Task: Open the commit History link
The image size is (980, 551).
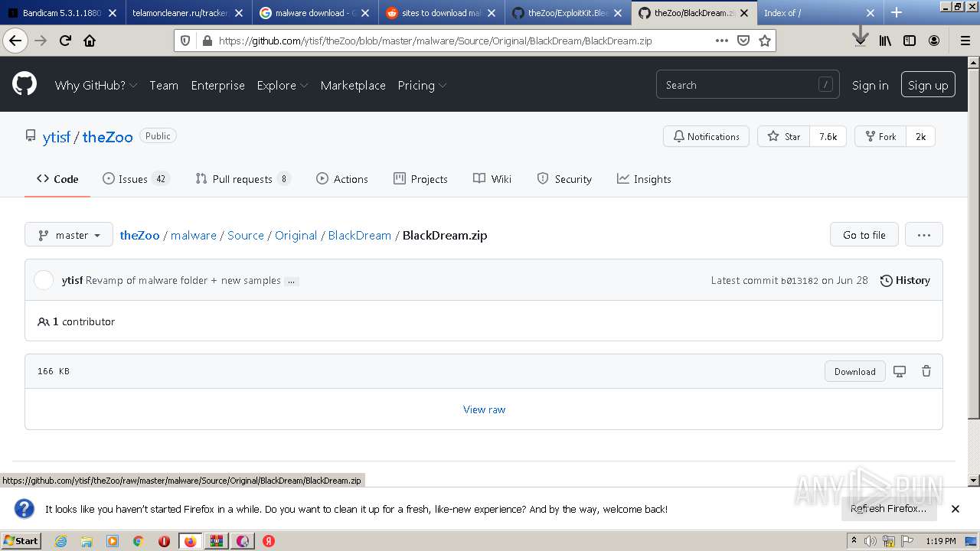Action: [905, 280]
